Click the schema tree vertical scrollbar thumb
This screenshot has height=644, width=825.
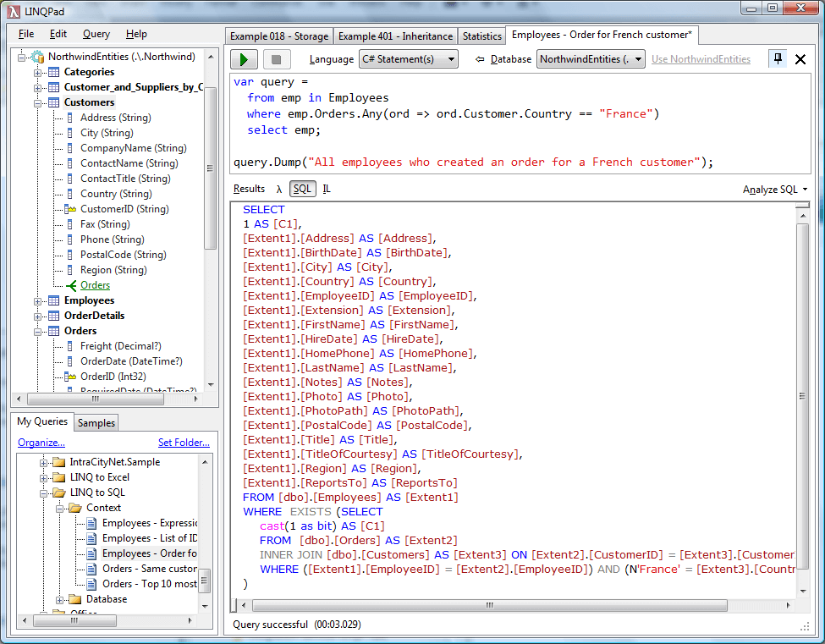coord(211,168)
